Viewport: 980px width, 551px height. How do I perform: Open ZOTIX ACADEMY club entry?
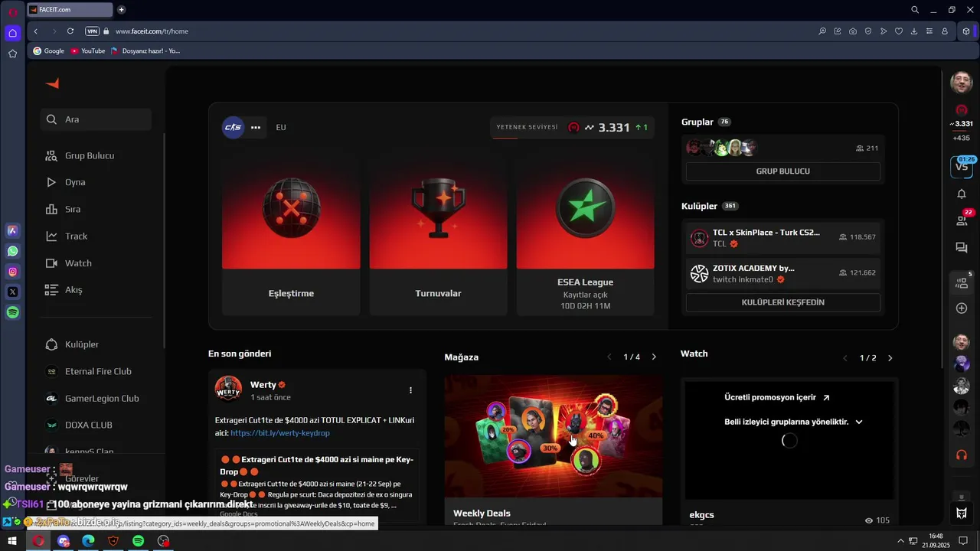pyautogui.click(x=782, y=274)
